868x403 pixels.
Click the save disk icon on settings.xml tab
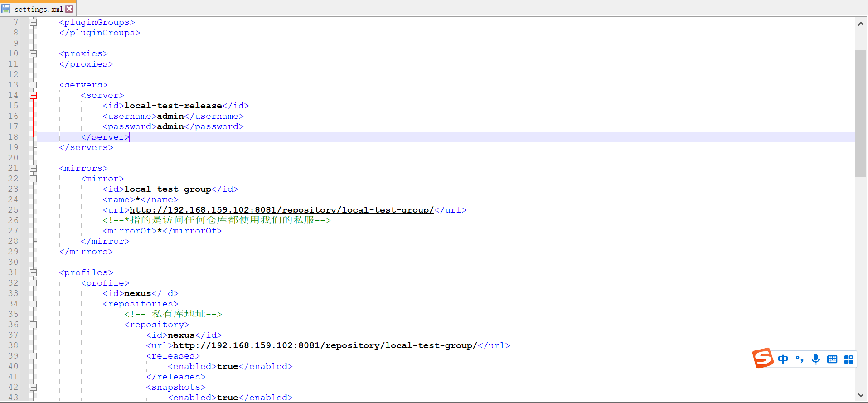[x=6, y=9]
